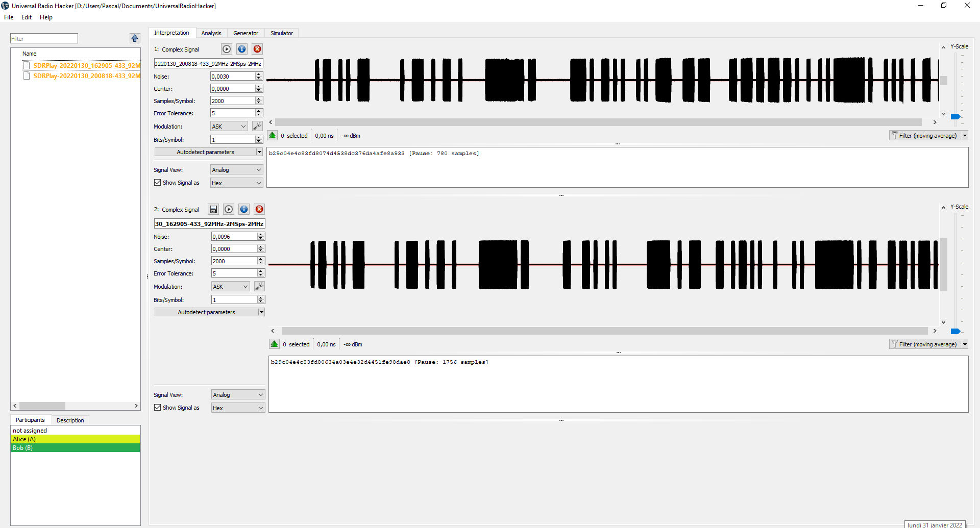Close signal 1 with the red X icon
Screen dimensions: 980x528
257,49
